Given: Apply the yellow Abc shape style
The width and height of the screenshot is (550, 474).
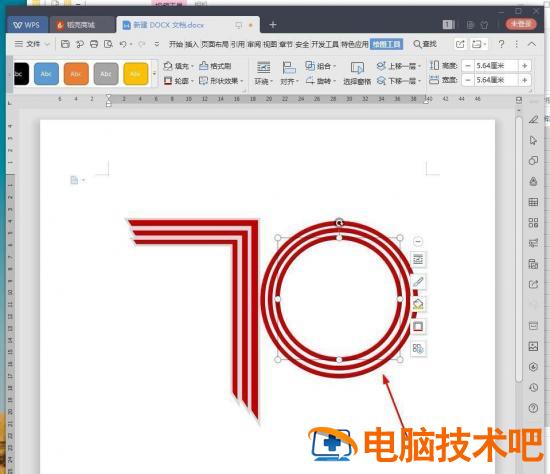Looking at the screenshot, I should pos(136,74).
